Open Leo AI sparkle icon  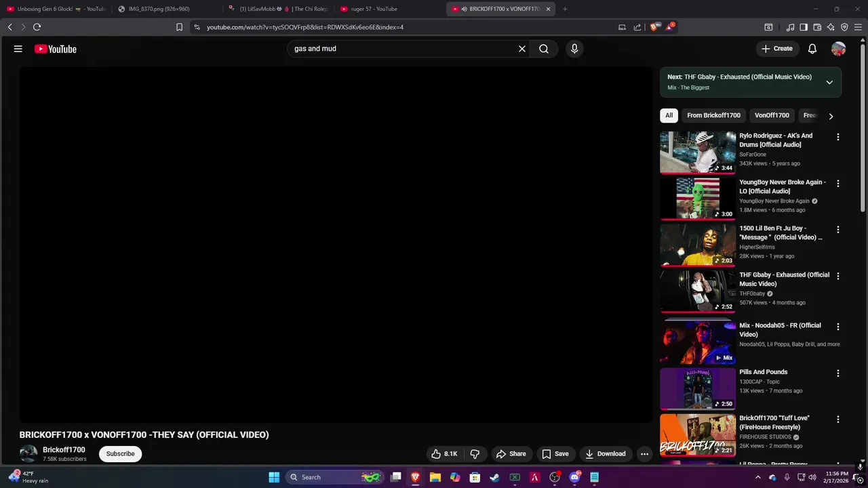(x=831, y=27)
